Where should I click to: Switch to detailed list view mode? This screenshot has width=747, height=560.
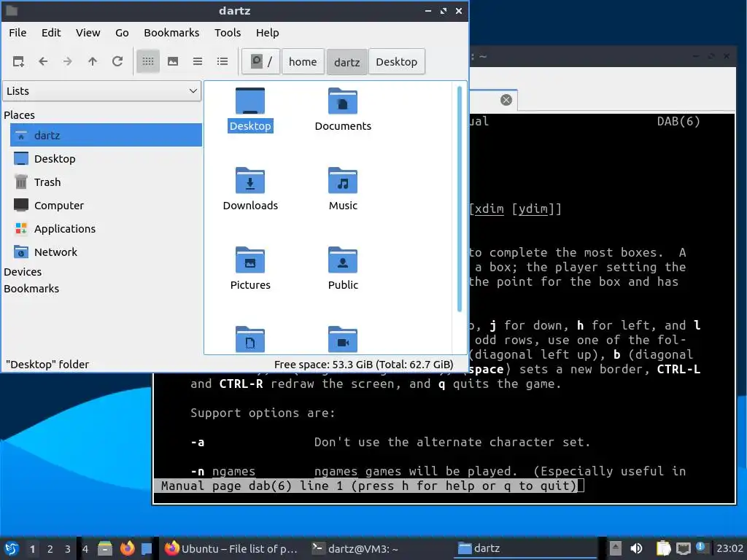pyautogui.click(x=222, y=61)
